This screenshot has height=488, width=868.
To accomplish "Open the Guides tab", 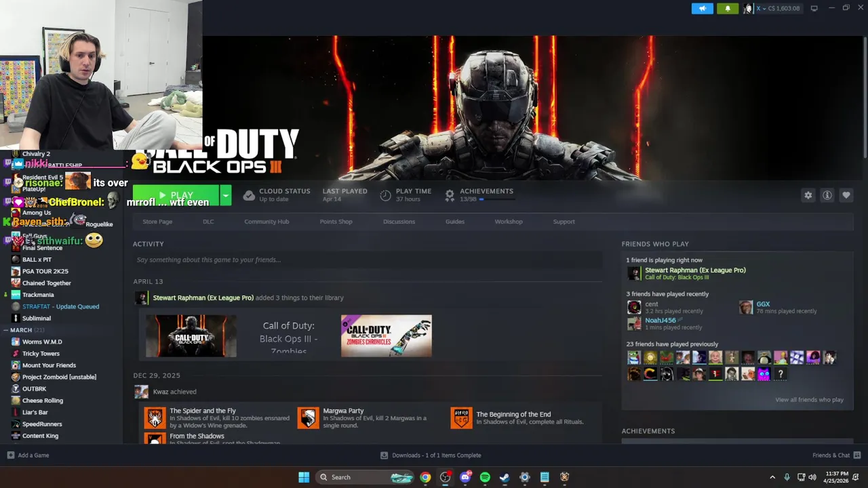I will pyautogui.click(x=455, y=222).
